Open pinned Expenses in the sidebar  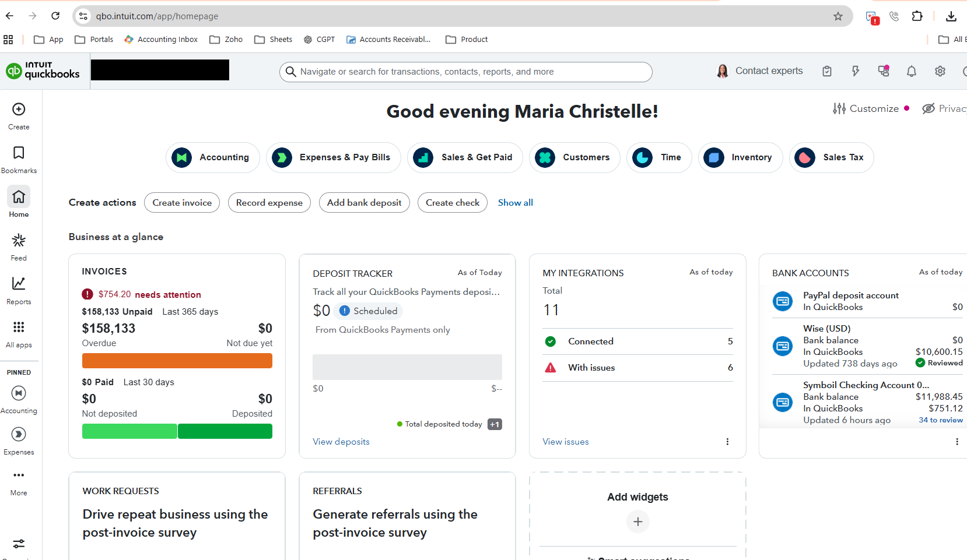click(19, 441)
